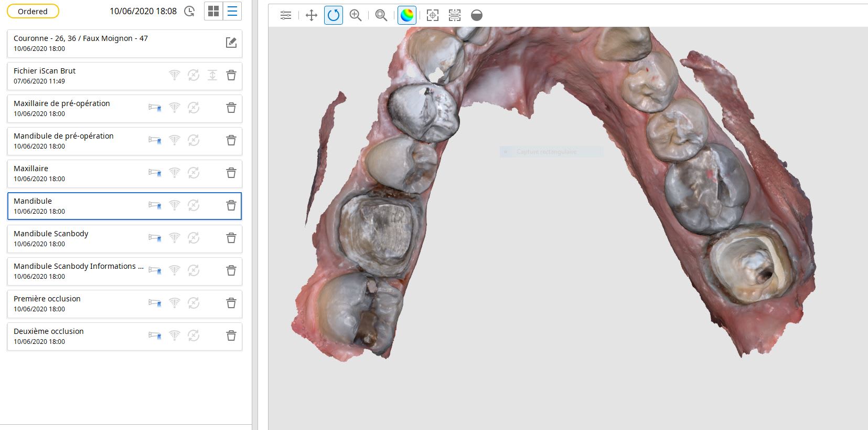Edit the Couronne 26, 36 order form
The width and height of the screenshot is (868, 430).
coord(231,43)
